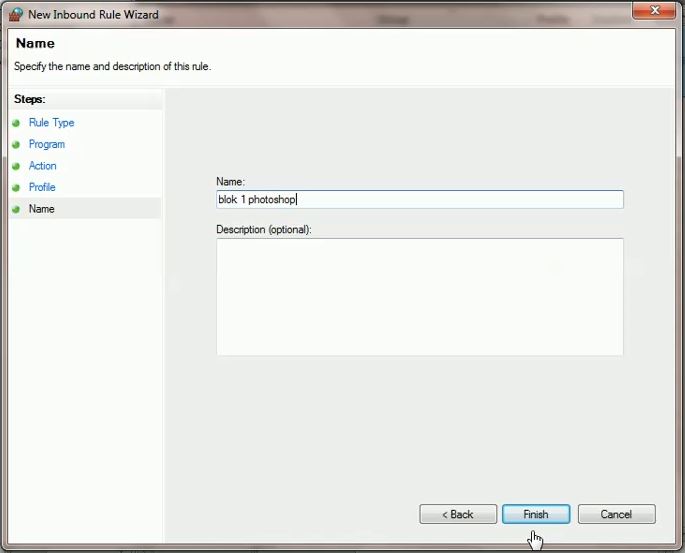Cancel the New Inbound Rule Wizard
This screenshot has height=553, width=685.
pyautogui.click(x=616, y=514)
